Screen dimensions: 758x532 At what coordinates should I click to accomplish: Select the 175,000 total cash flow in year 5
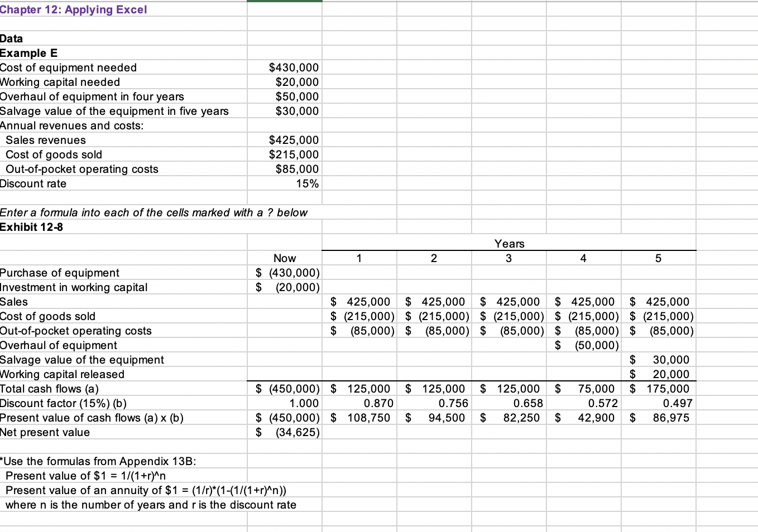(x=659, y=389)
